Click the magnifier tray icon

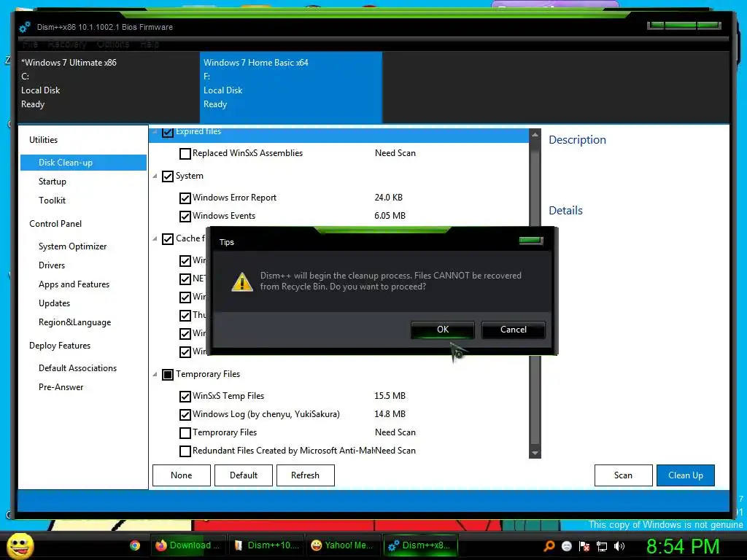coord(549,545)
